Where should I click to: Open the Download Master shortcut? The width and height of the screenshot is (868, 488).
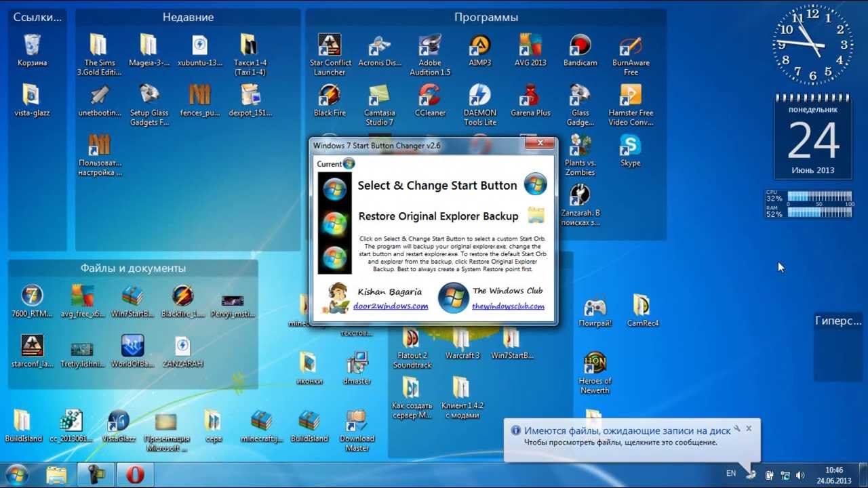[357, 430]
